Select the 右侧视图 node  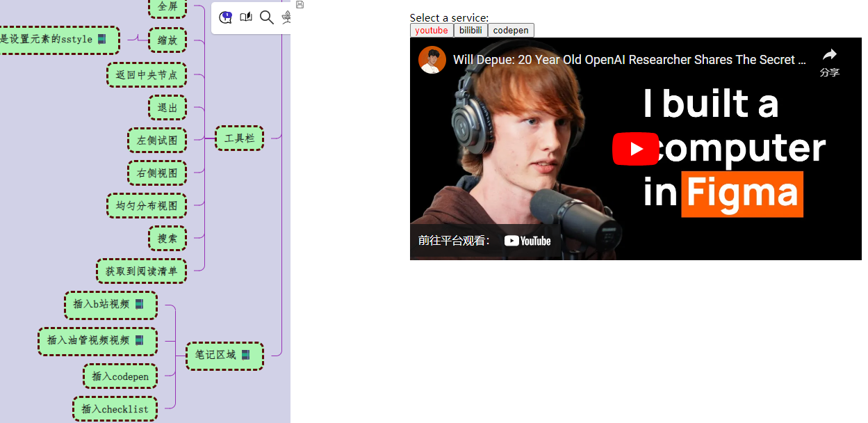click(x=157, y=173)
